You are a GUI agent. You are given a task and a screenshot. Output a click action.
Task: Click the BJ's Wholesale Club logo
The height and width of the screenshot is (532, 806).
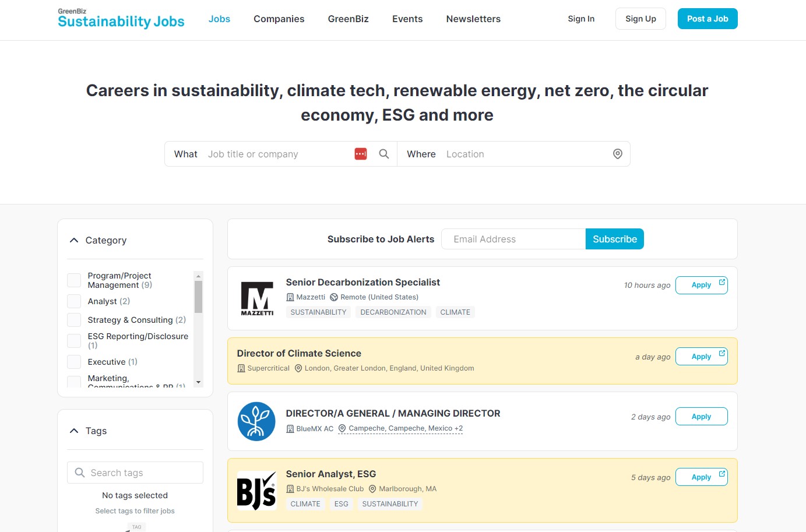tap(256, 491)
